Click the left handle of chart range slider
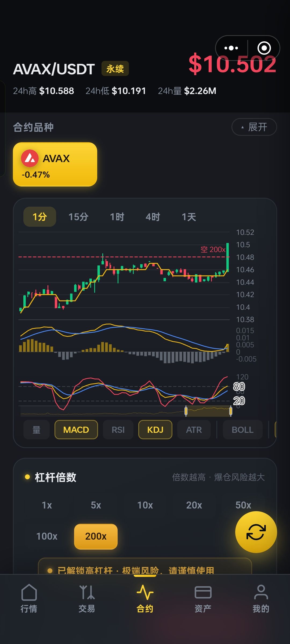Viewport: 290px width, 644px height. coord(186,411)
